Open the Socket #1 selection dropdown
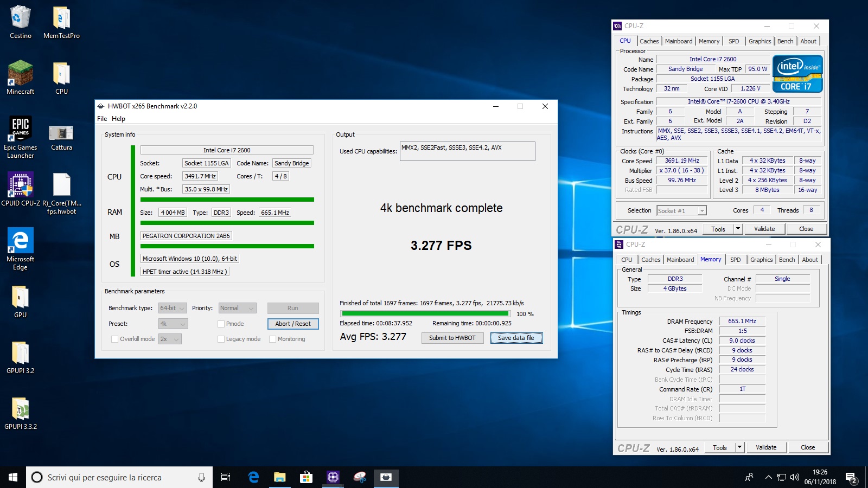The image size is (868, 488). (681, 210)
